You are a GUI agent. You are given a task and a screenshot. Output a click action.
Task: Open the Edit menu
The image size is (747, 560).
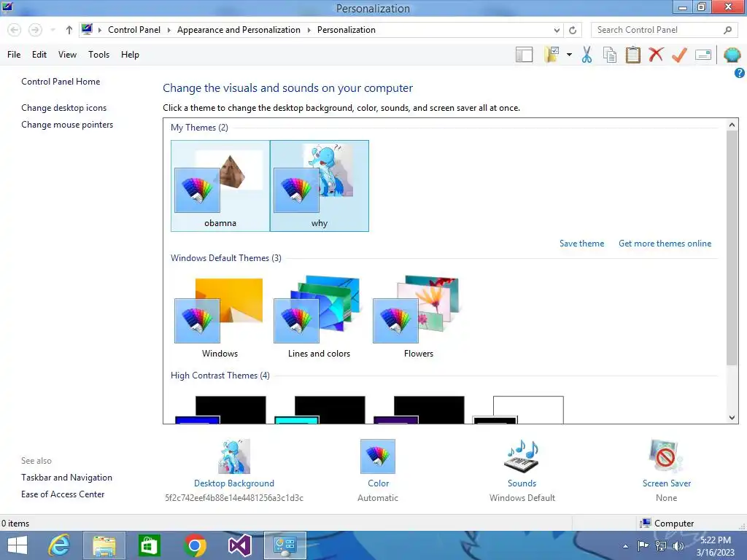pos(39,55)
